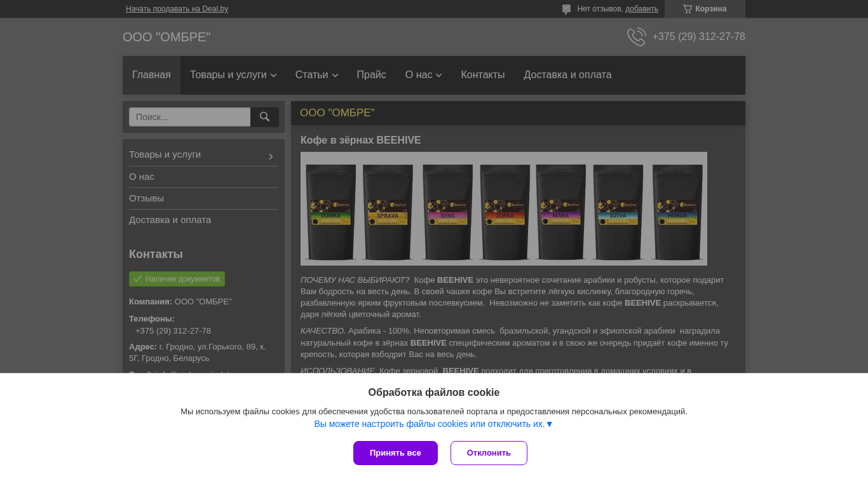Accept all cookies with Принять все
This screenshot has width=868, height=488.
[395, 453]
